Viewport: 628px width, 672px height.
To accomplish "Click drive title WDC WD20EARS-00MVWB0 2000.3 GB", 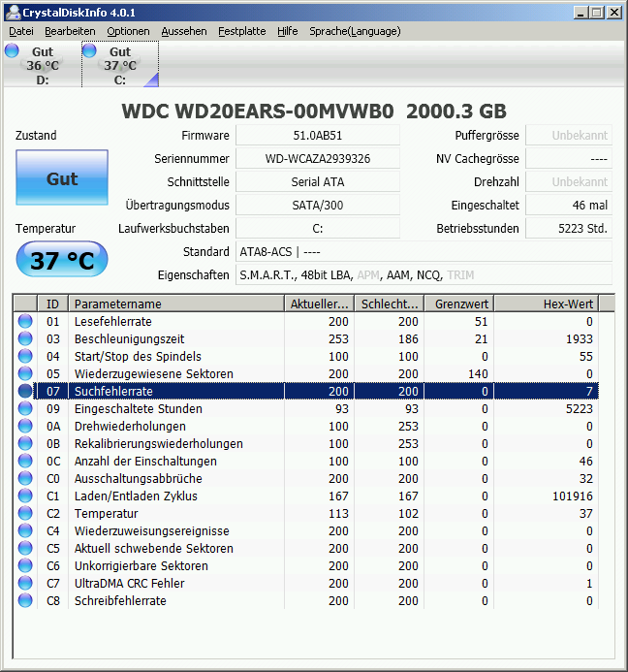I will pyautogui.click(x=314, y=111).
